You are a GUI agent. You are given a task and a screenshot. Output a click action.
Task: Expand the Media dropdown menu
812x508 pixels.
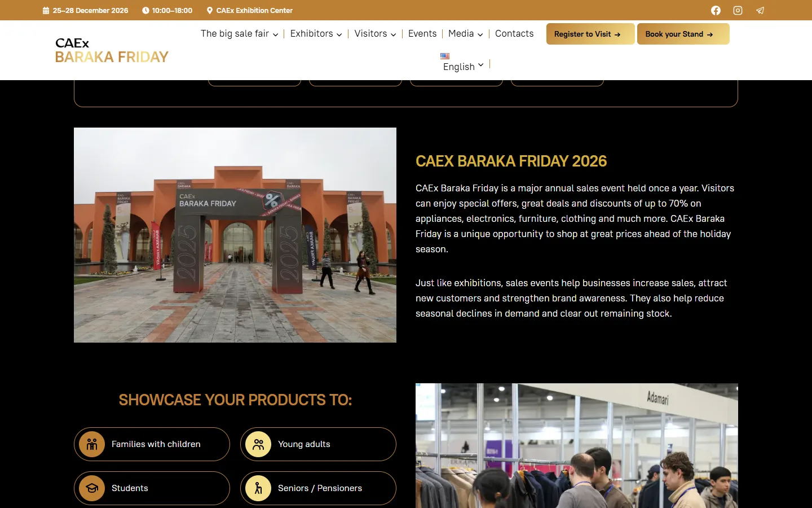click(x=466, y=34)
